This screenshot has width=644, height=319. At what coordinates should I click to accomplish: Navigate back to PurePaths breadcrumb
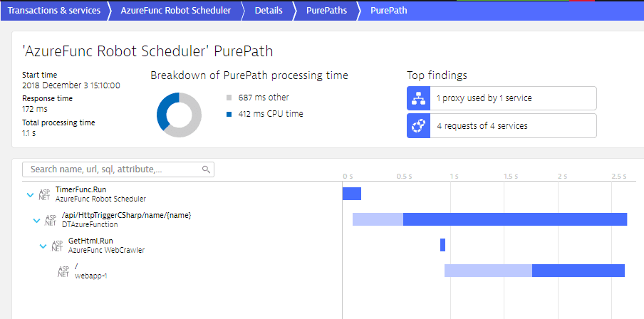(x=326, y=10)
